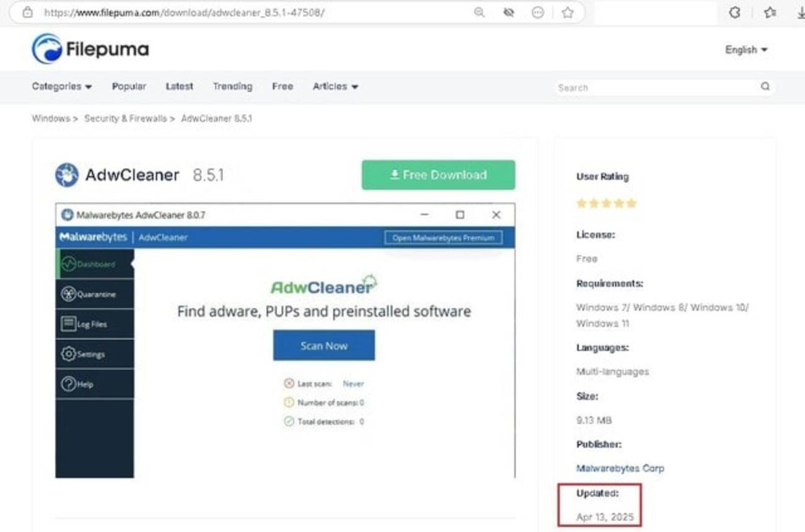This screenshot has height=532, width=805.
Task: Click the Apr 13, 2025 updated date
Action: [x=605, y=517]
